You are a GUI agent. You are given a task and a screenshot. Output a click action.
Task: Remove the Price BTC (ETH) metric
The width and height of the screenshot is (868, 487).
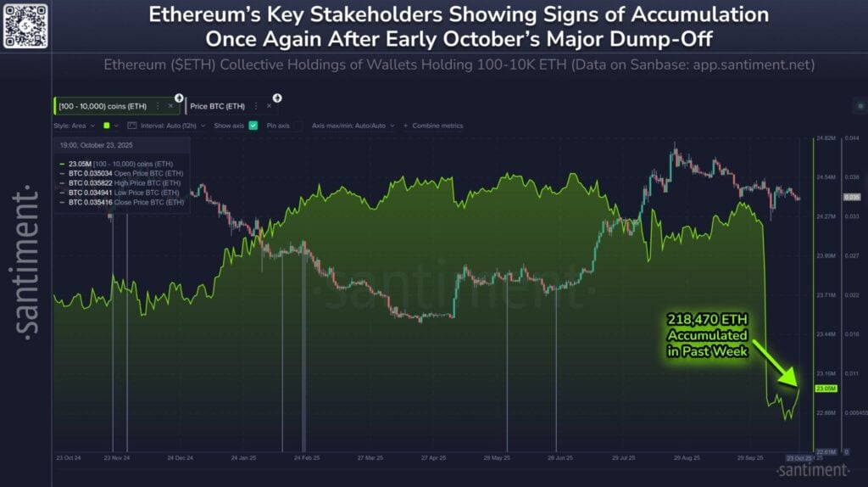269,106
